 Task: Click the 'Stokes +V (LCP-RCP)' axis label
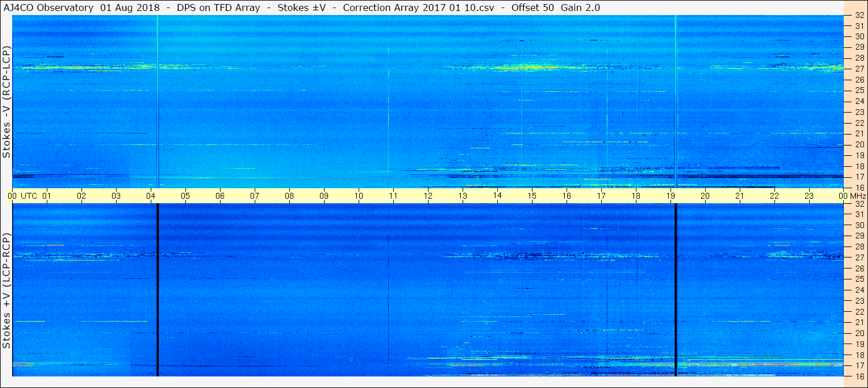[6, 290]
